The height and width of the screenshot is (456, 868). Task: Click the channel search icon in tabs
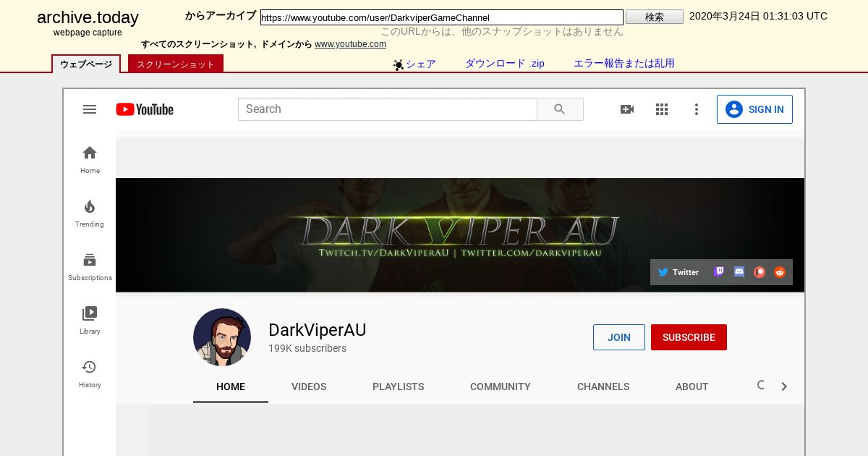point(761,386)
